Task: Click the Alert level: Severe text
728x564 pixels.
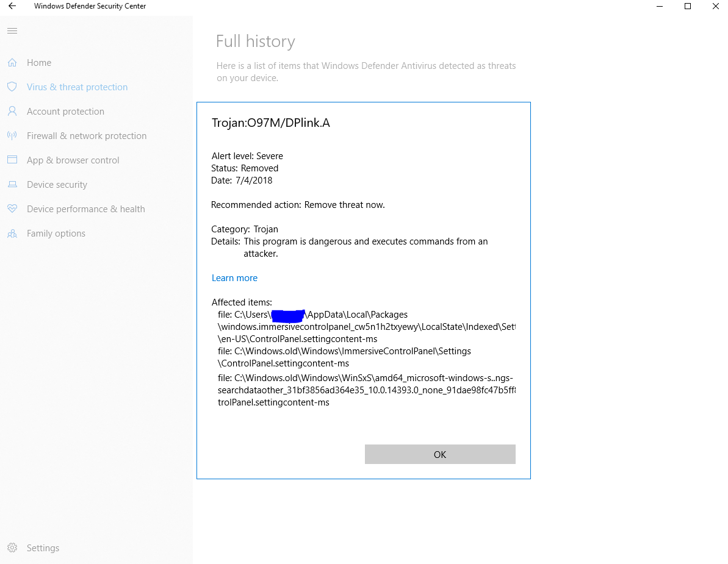Action: pyautogui.click(x=247, y=156)
